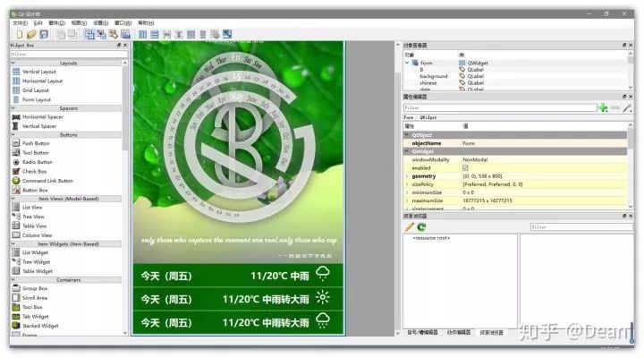The height and width of the screenshot is (358, 644).
Task: Apply Lay Out Horizontally from toolbar
Action: (142, 35)
